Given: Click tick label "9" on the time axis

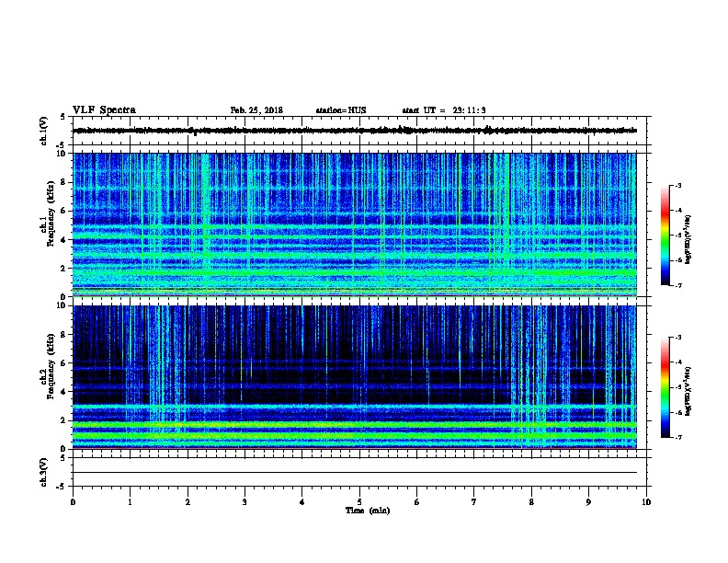Looking at the screenshot, I should point(588,502).
